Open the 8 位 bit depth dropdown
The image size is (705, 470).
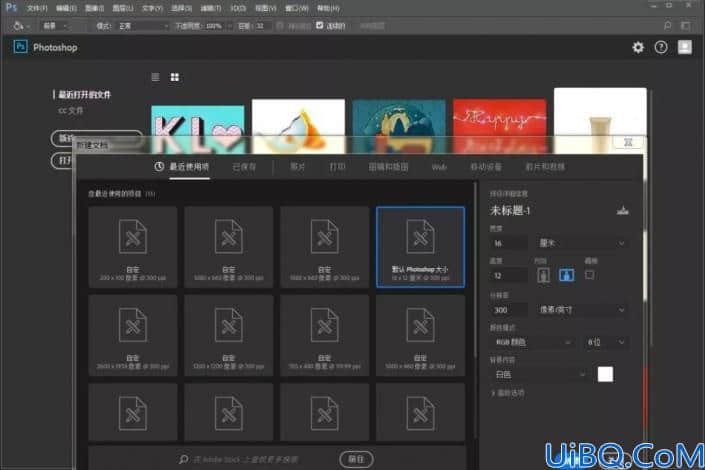pyautogui.click(x=605, y=342)
